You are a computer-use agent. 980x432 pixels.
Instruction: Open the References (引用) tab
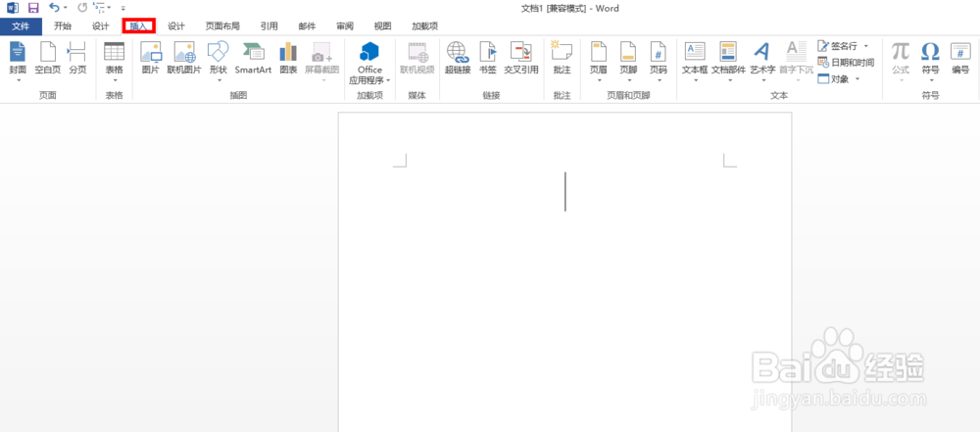coord(269,26)
